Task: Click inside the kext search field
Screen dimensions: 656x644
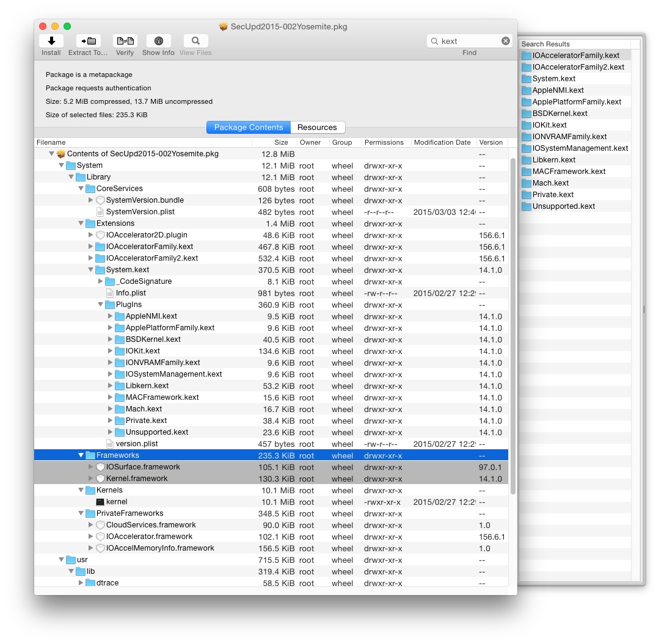Action: tap(470, 41)
